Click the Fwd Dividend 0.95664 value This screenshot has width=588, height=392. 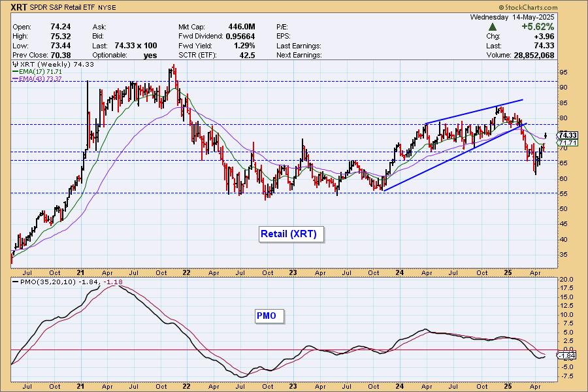tap(240, 37)
